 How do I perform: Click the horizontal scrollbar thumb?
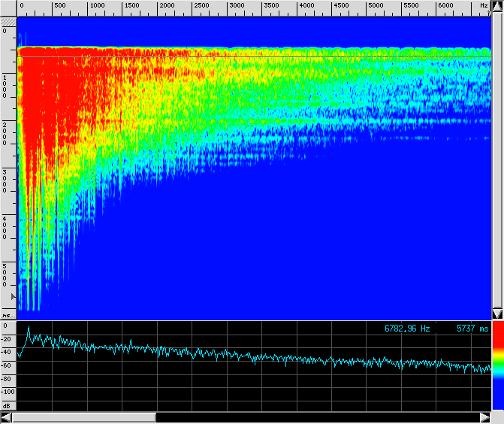coord(84,417)
